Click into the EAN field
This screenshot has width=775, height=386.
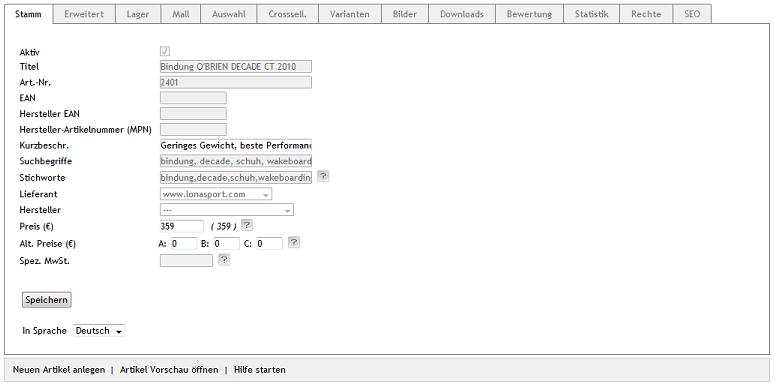tap(193, 98)
